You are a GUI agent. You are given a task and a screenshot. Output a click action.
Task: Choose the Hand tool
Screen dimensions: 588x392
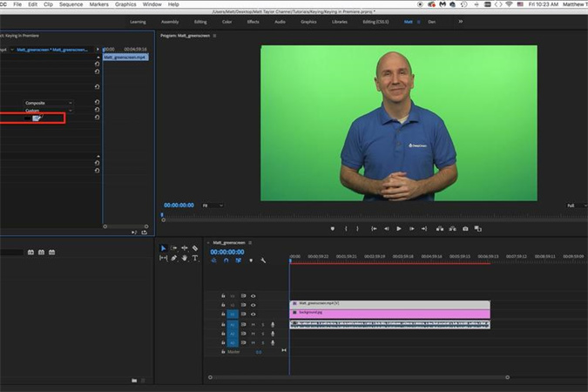click(184, 259)
